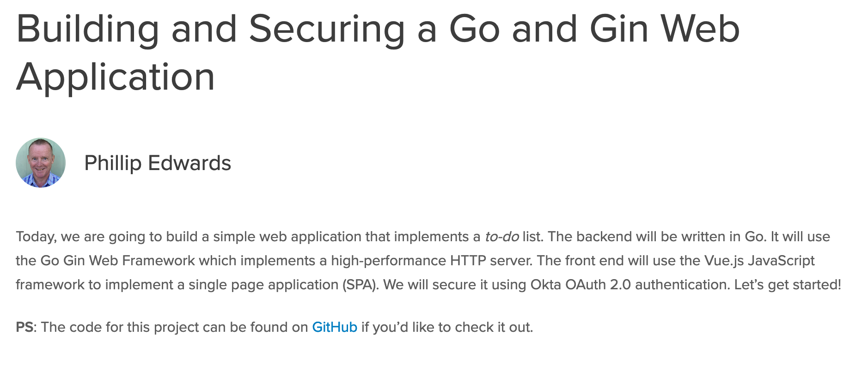The height and width of the screenshot is (366, 868).
Task: Click the bold PS label
Action: [x=24, y=327]
